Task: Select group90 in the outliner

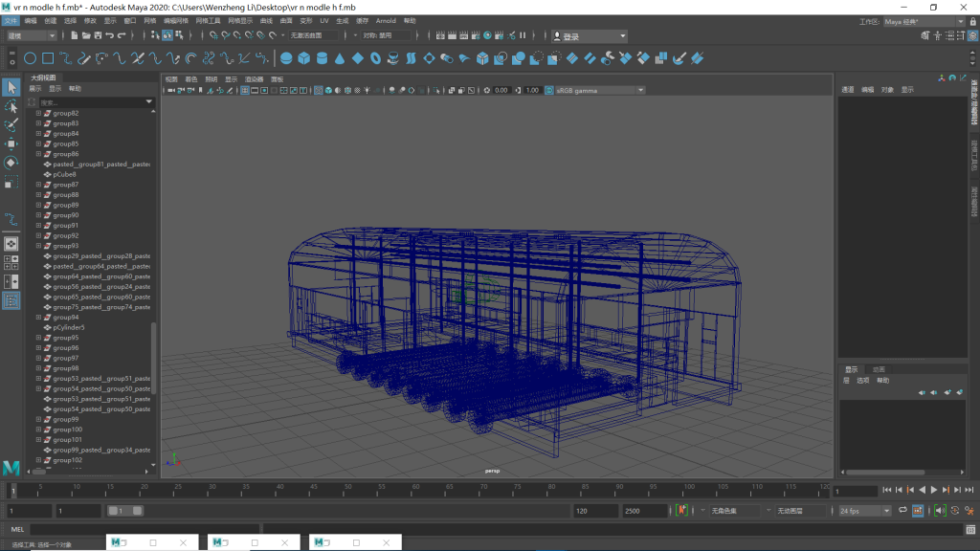Action: [x=66, y=215]
